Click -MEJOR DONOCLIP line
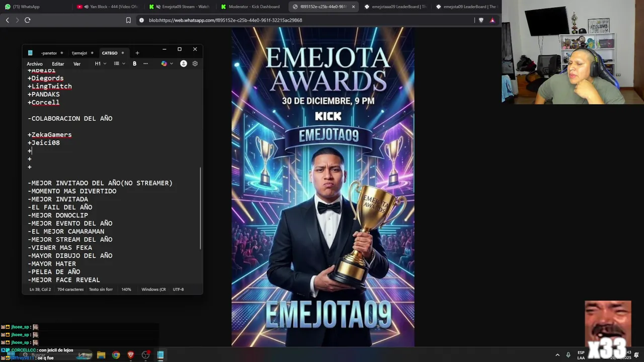The width and height of the screenshot is (644, 362). [x=58, y=215]
